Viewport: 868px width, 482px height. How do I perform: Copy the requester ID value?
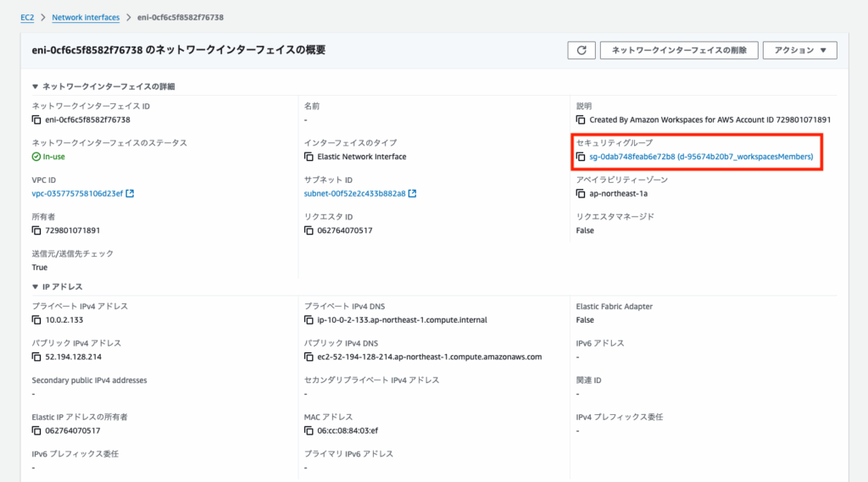pos(309,230)
